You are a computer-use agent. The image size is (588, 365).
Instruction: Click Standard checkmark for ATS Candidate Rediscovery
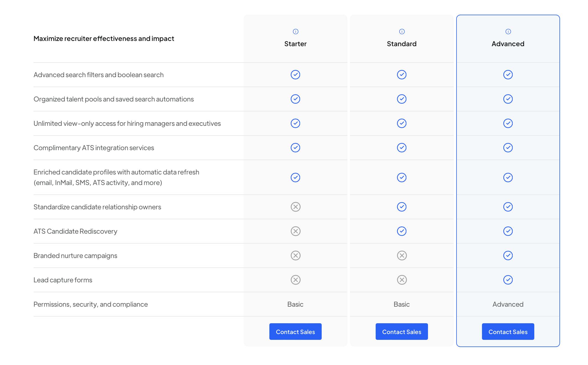402,231
